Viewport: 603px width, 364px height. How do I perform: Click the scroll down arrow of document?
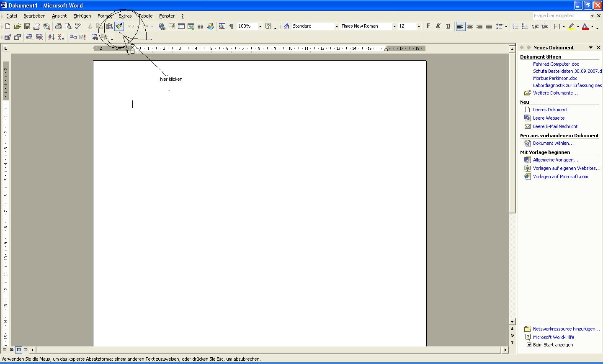point(512,322)
